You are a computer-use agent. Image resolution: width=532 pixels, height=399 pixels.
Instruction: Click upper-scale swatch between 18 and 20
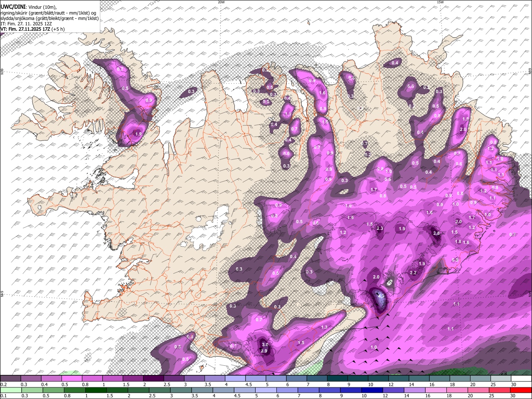[x=460, y=379]
